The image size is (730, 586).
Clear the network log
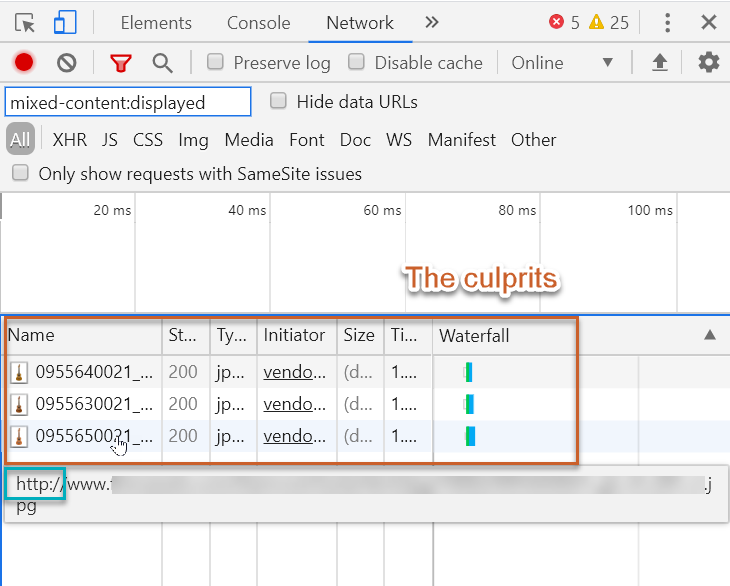click(67, 63)
